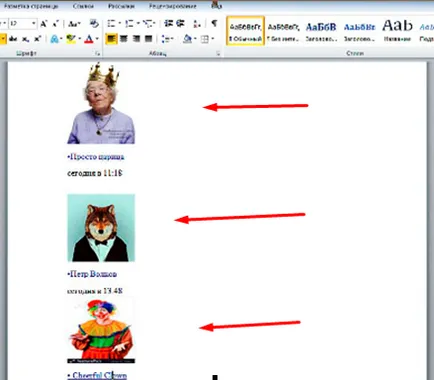This screenshot has height=380, width=434.
Task: Open the Ссылки ribbon tab
Action: point(83,6)
